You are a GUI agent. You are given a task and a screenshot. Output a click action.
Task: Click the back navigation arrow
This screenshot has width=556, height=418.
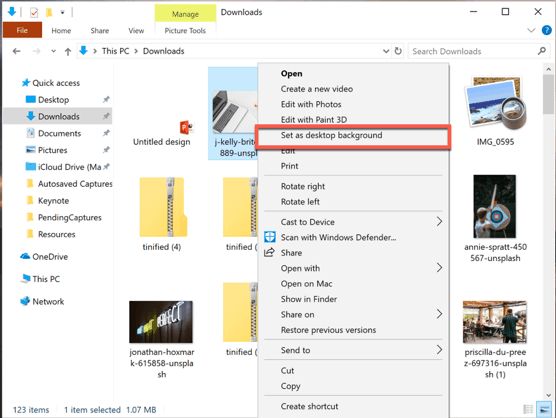click(16, 51)
